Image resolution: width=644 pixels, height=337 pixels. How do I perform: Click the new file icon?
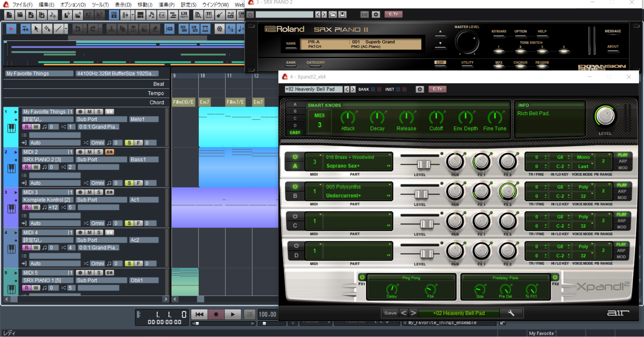coord(9,15)
